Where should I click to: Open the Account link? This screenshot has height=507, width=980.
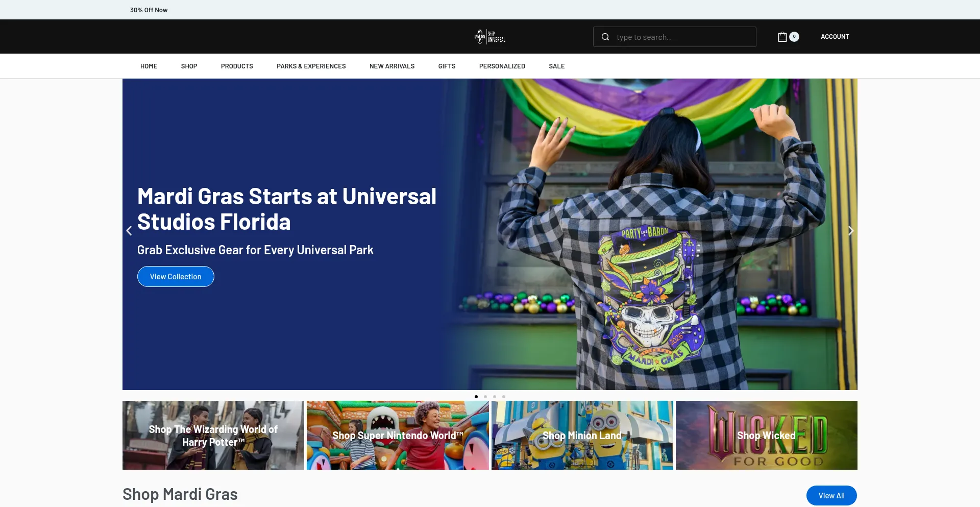pos(835,37)
